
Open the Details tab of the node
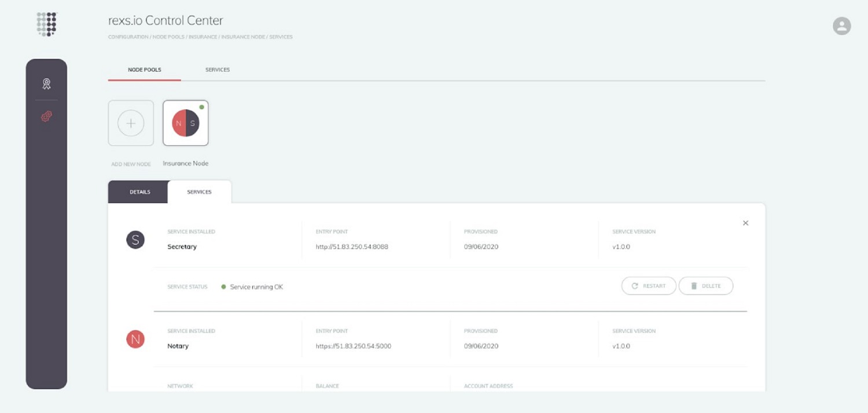coord(139,192)
